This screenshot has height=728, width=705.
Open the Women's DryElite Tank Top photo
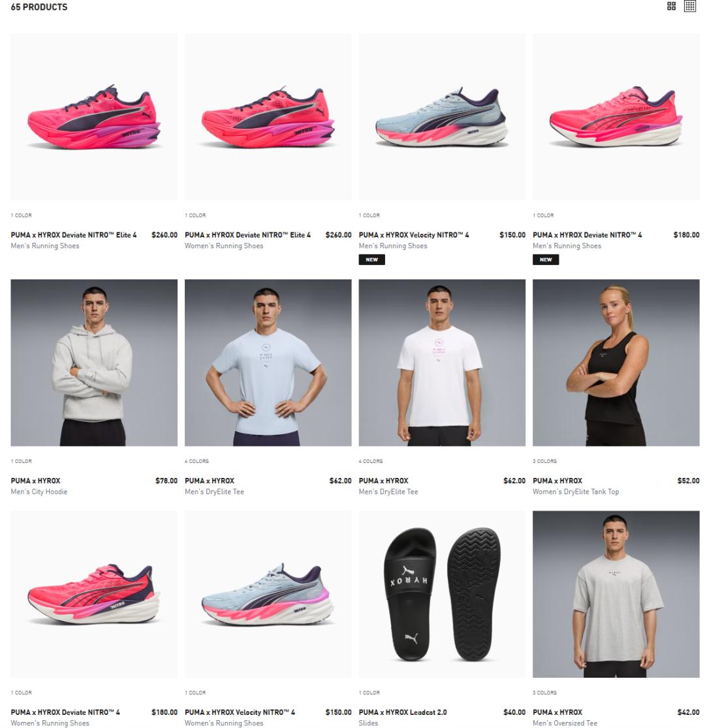(616, 362)
